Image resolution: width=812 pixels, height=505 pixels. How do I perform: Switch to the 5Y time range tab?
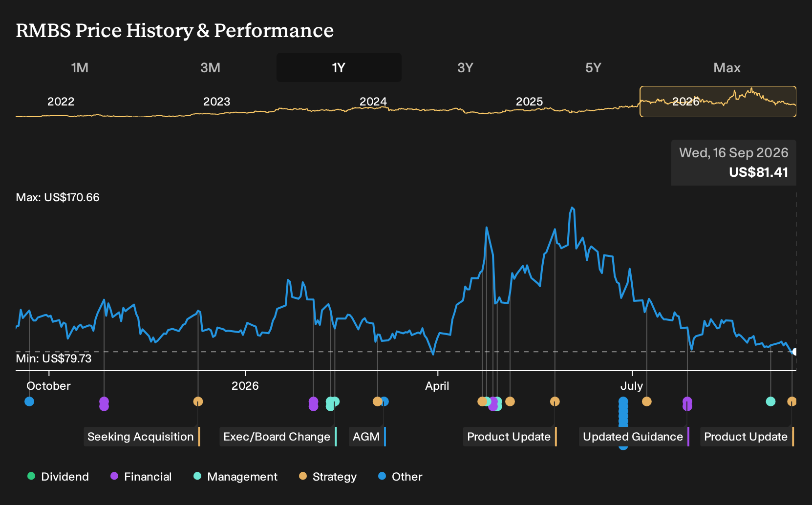coord(593,68)
